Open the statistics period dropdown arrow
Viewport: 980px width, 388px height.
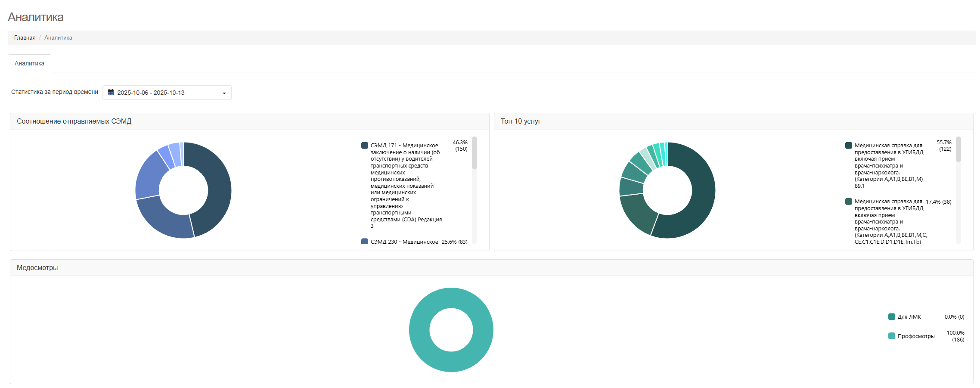coord(224,93)
